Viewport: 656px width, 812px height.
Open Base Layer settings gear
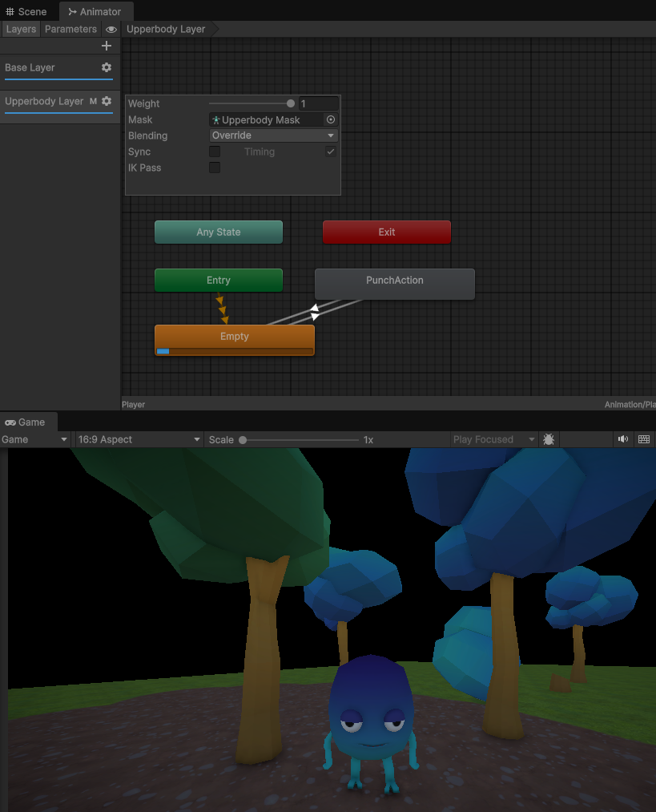(x=107, y=68)
